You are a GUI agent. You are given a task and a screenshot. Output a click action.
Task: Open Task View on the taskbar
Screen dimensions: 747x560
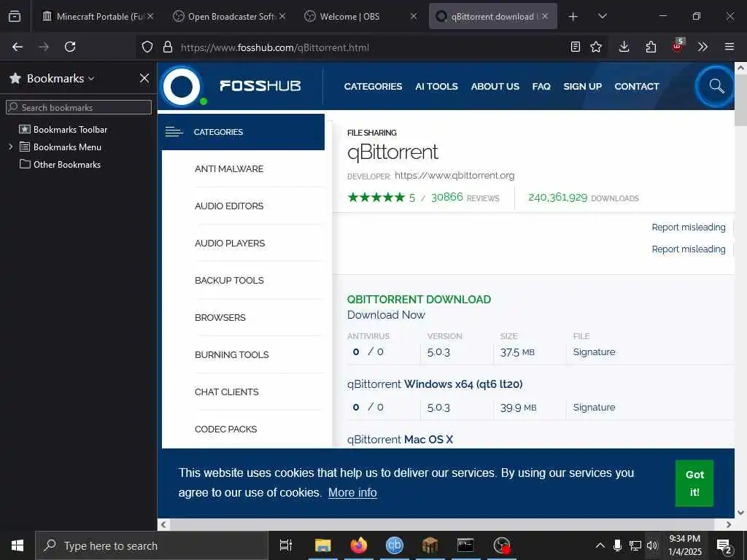(x=286, y=545)
